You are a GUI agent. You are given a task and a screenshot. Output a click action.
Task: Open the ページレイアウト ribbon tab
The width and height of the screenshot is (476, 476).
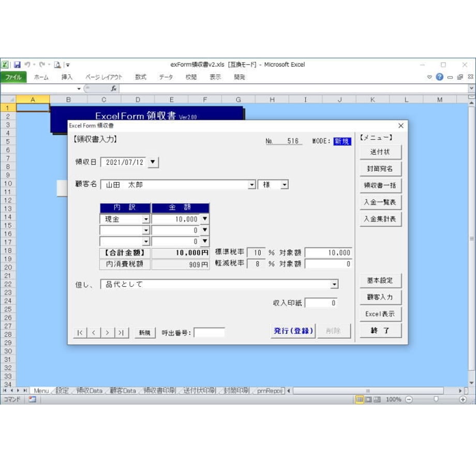104,77
